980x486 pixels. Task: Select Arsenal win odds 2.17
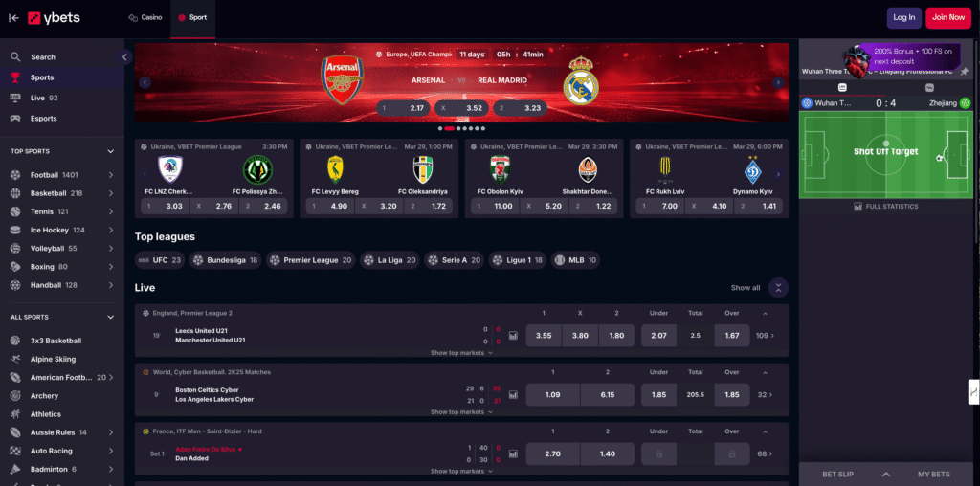point(404,108)
